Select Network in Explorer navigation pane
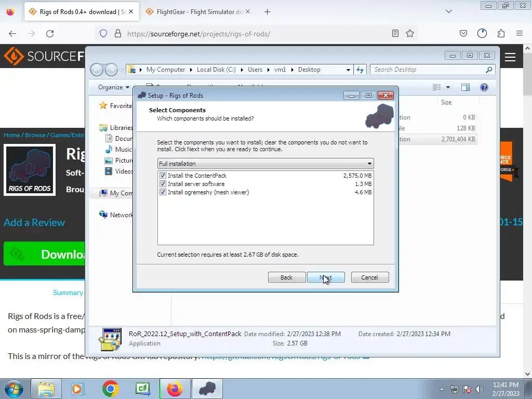This screenshot has height=399, width=532. pyautogui.click(x=116, y=215)
